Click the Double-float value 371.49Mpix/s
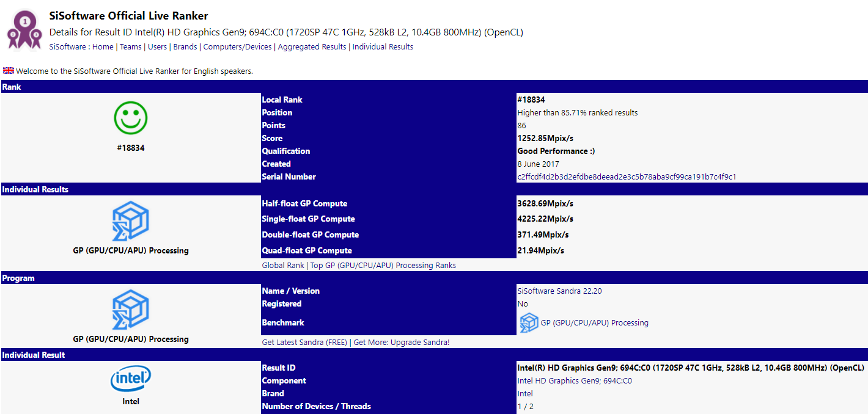868x414 pixels. (x=543, y=235)
